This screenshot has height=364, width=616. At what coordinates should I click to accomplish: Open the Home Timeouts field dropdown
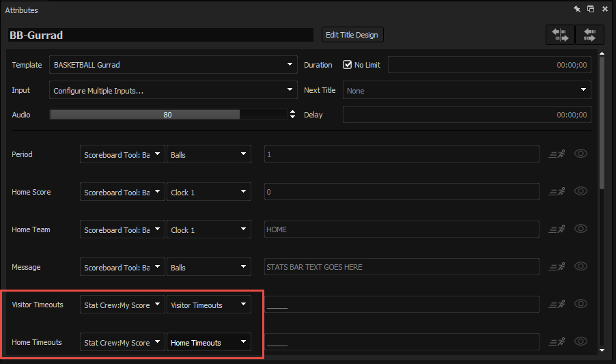(208, 343)
